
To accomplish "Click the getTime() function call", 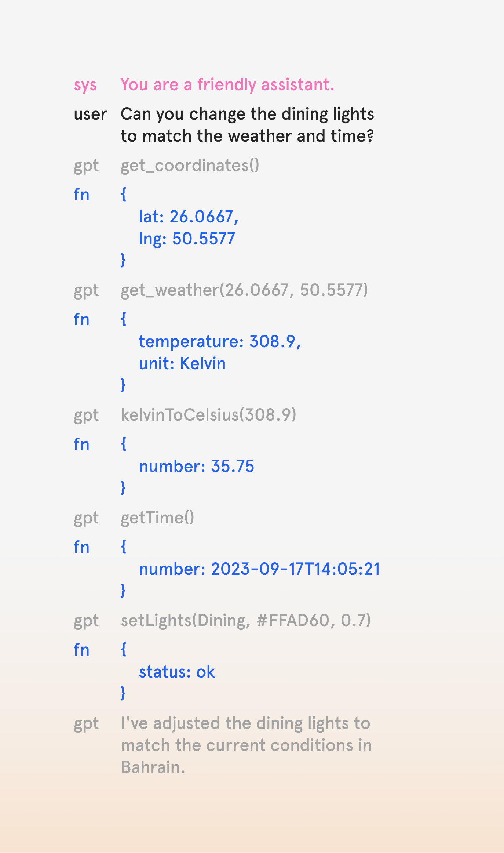I will point(157,518).
